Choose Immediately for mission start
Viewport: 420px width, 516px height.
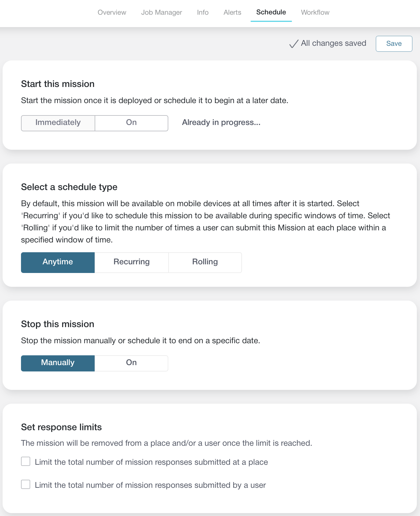(x=58, y=123)
